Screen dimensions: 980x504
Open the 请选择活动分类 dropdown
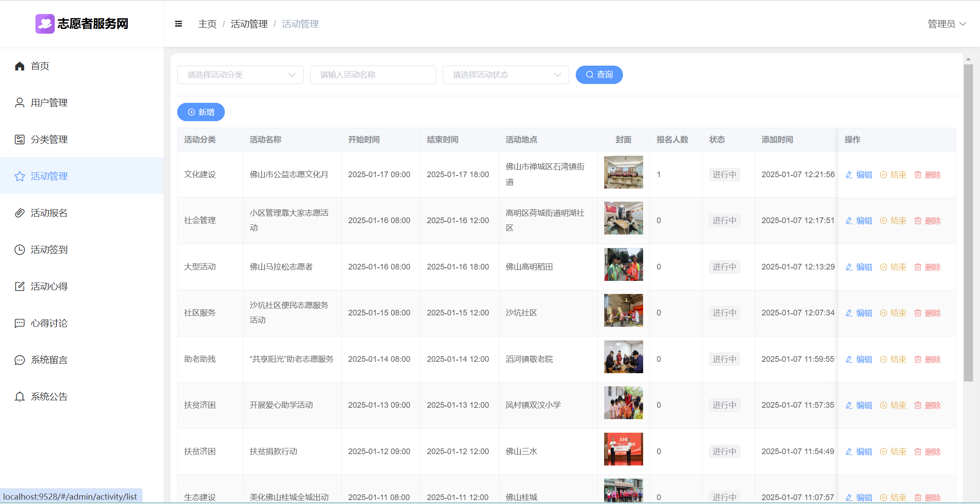(240, 75)
